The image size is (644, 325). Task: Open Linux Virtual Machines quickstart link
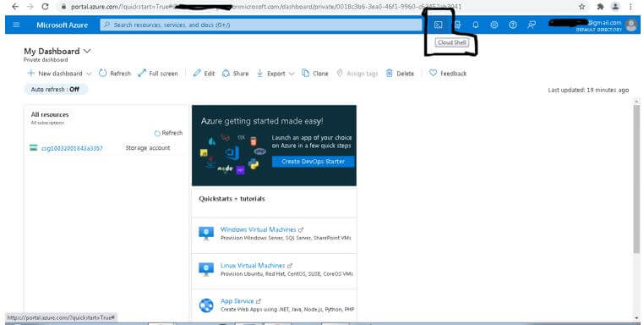(x=253, y=266)
